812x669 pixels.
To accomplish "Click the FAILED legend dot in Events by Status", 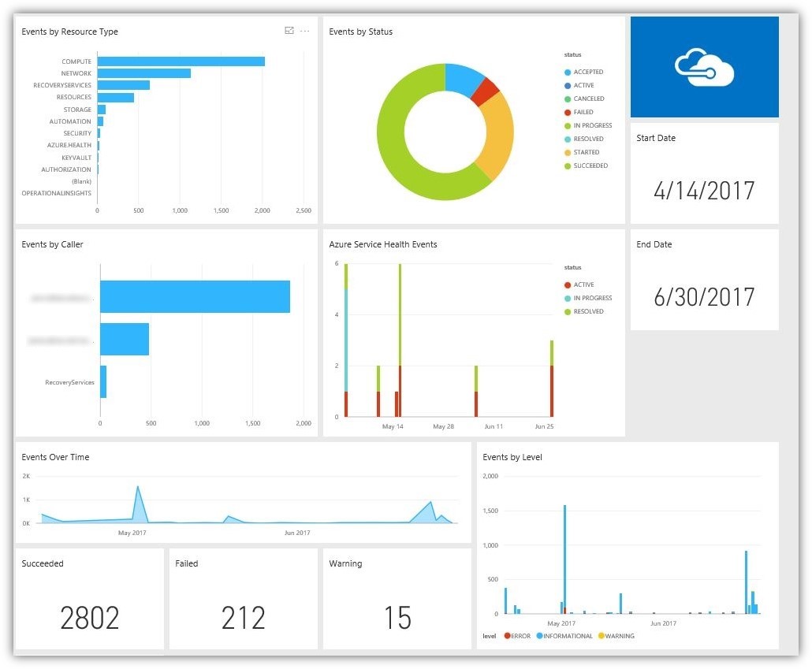I will (x=567, y=113).
